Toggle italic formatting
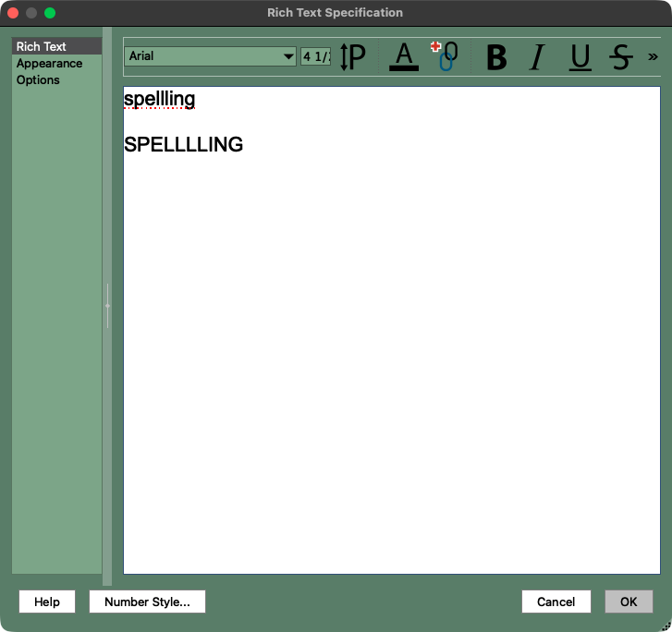This screenshot has width=672, height=632. point(537,57)
